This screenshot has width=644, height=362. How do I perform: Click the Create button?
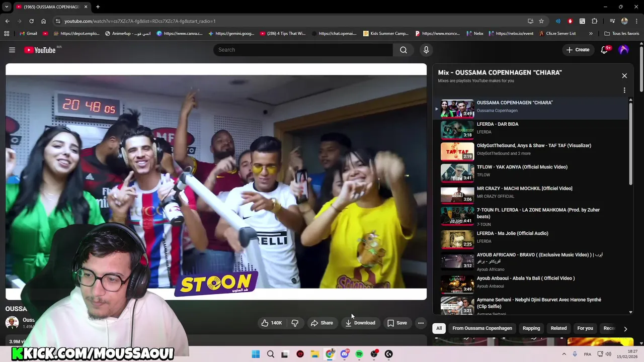point(578,50)
